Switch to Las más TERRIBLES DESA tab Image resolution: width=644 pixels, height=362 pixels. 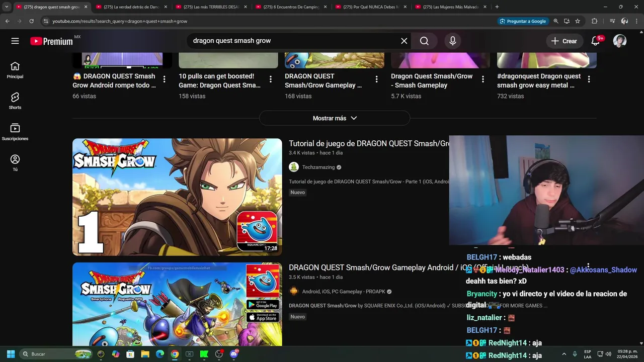pyautogui.click(x=211, y=7)
